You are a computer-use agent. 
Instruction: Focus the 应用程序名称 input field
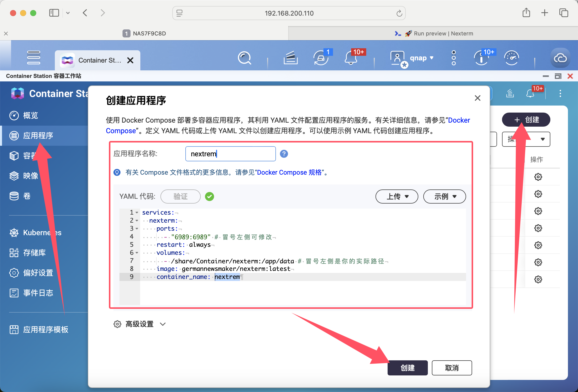(x=230, y=154)
